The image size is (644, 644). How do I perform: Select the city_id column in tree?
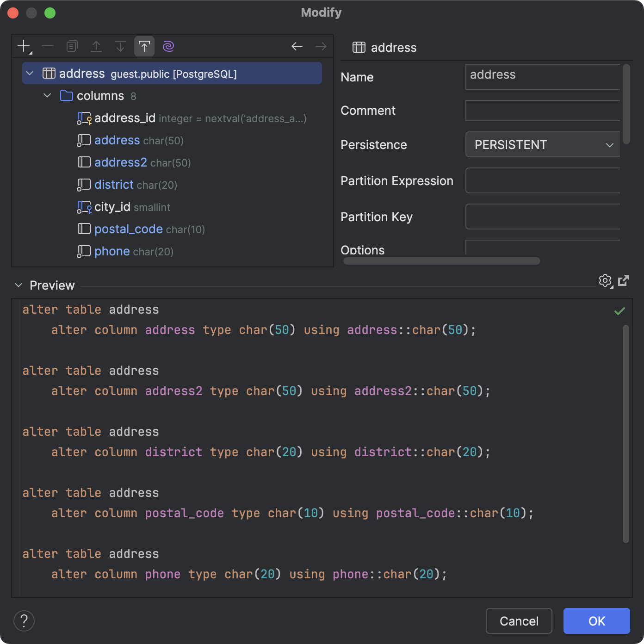tap(112, 207)
